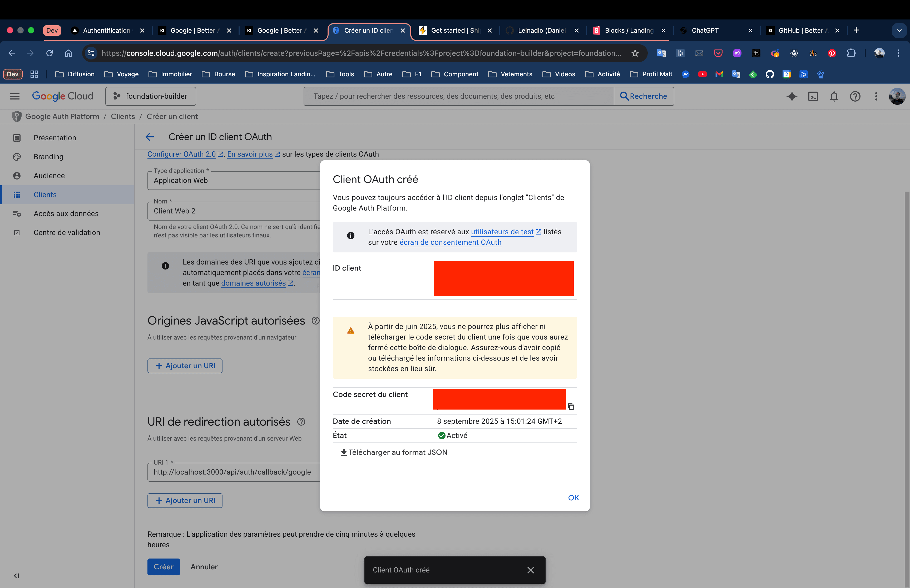Dismiss the Client OAuth créé toast
This screenshot has height=588, width=910.
(530, 570)
